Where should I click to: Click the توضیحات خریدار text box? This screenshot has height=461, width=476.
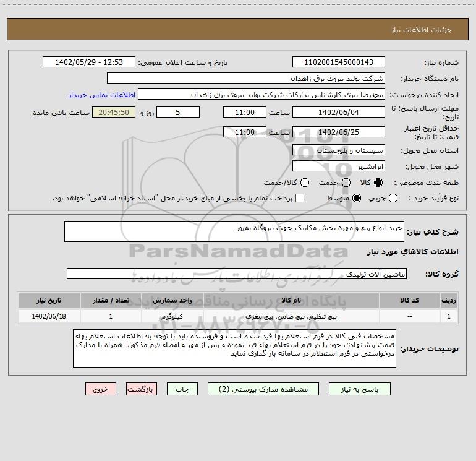[x=234, y=348]
